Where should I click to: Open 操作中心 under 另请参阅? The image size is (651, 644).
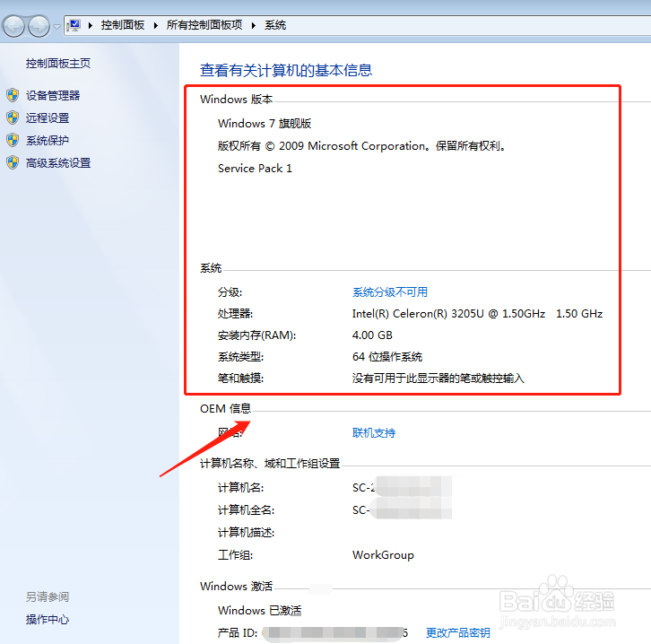(48, 620)
